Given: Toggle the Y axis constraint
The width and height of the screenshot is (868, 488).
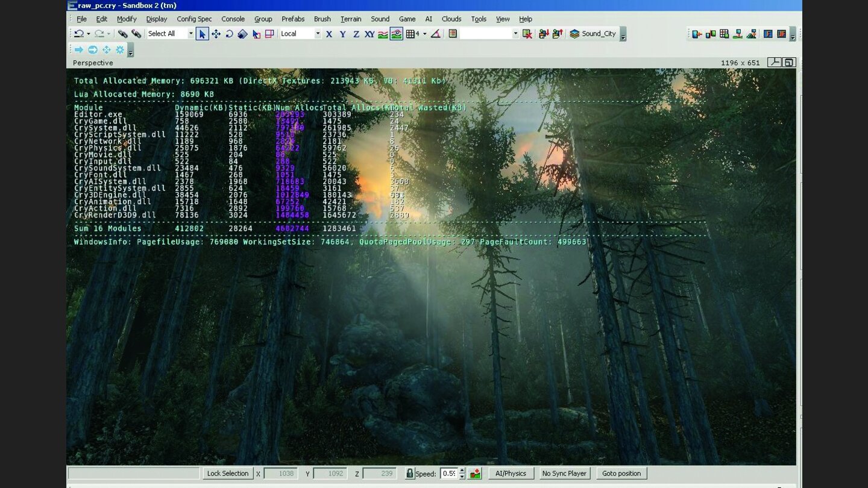Looking at the screenshot, I should [x=342, y=34].
